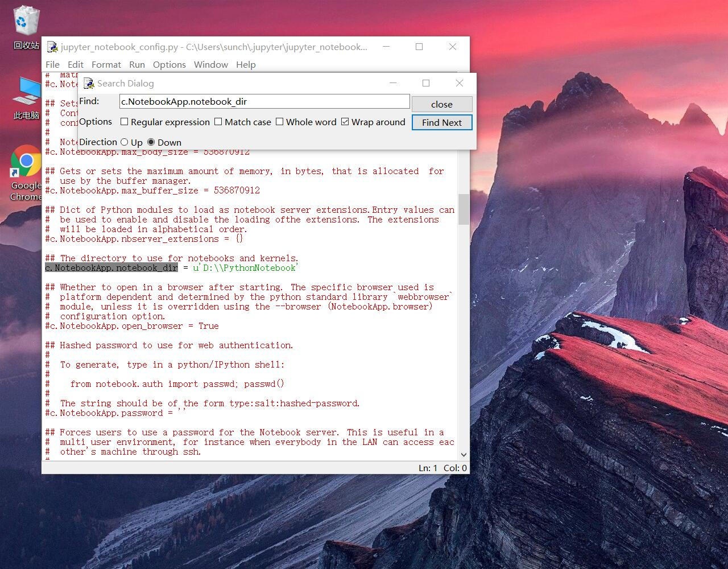
Task: Click the highlighted c.NotebookApp.notebook_dir text
Action: [x=111, y=268]
